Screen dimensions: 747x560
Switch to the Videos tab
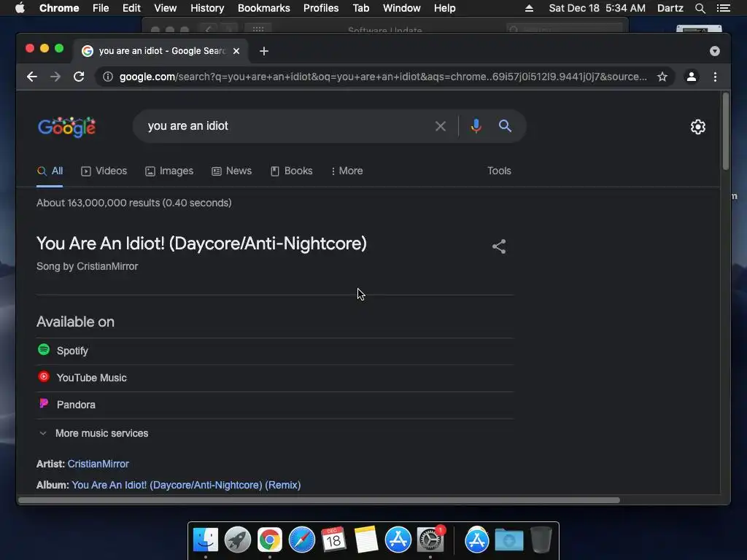point(104,171)
